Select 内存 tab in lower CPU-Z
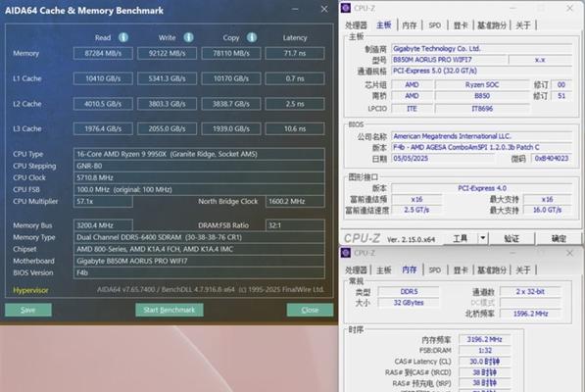The width and height of the screenshot is (585, 392). pyautogui.click(x=410, y=269)
